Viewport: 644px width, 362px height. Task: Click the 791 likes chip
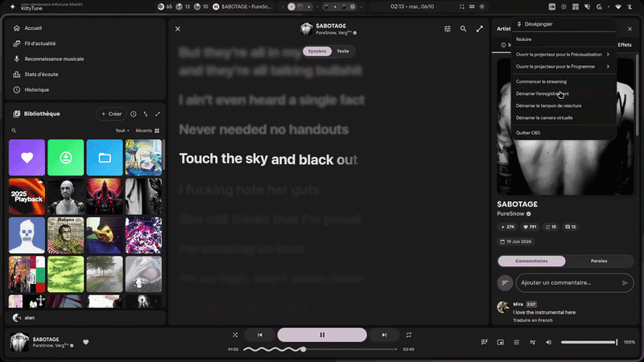pos(530,227)
